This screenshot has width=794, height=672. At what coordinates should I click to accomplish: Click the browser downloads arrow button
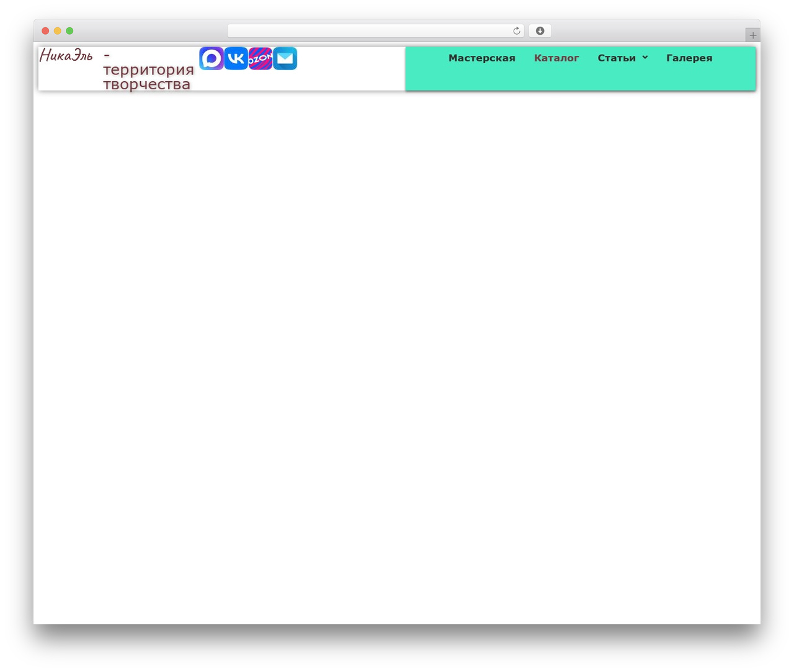click(x=540, y=31)
